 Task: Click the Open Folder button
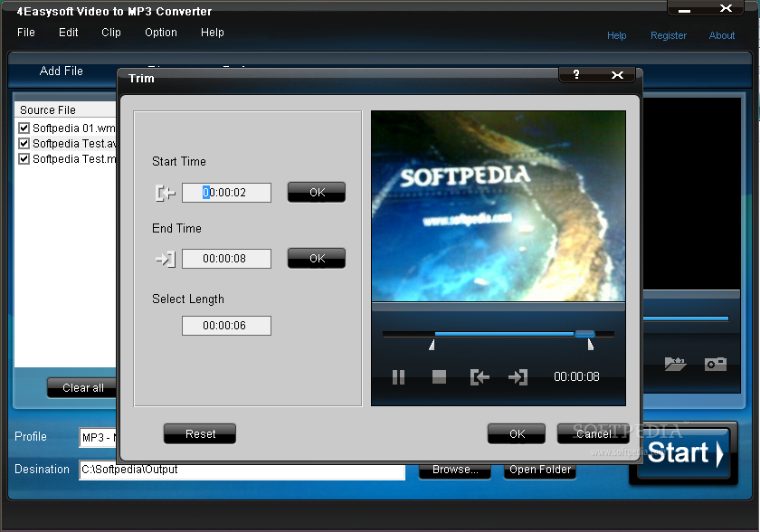coord(540,470)
